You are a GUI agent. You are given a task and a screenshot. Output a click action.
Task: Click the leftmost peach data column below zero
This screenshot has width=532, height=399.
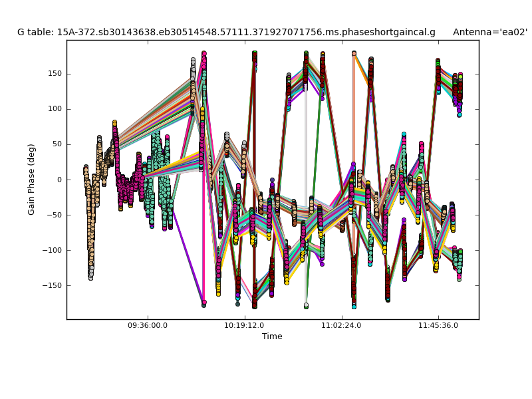90,226
